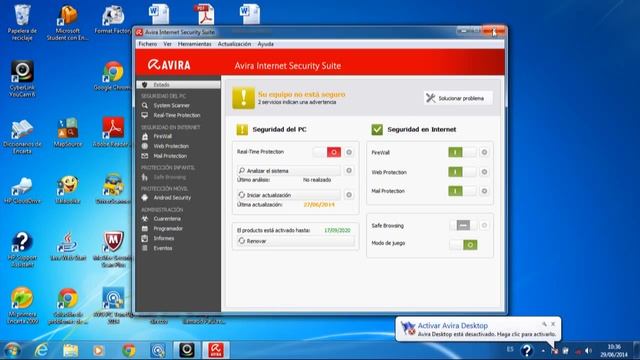
Task: Show hidden system tray icons
Action: tap(543, 351)
